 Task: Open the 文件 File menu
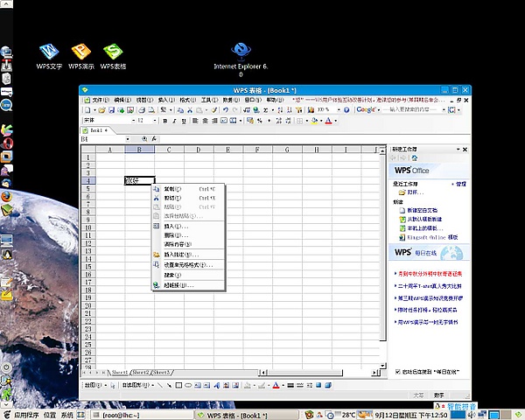101,100
